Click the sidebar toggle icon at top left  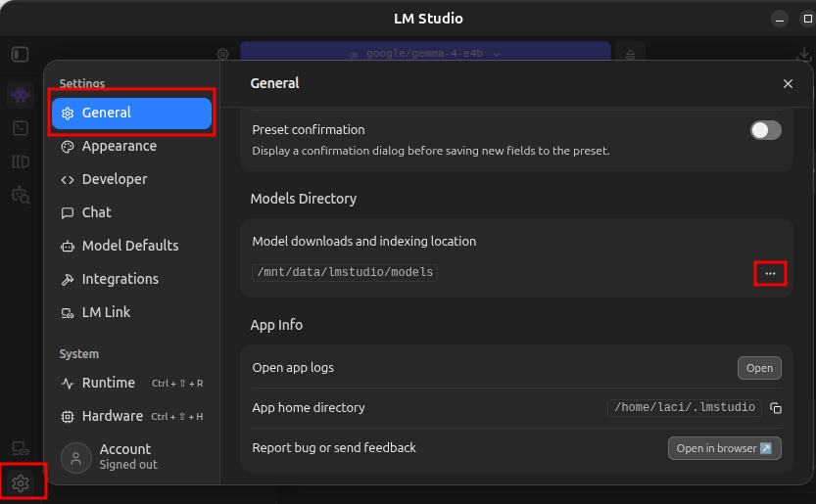pos(21,54)
